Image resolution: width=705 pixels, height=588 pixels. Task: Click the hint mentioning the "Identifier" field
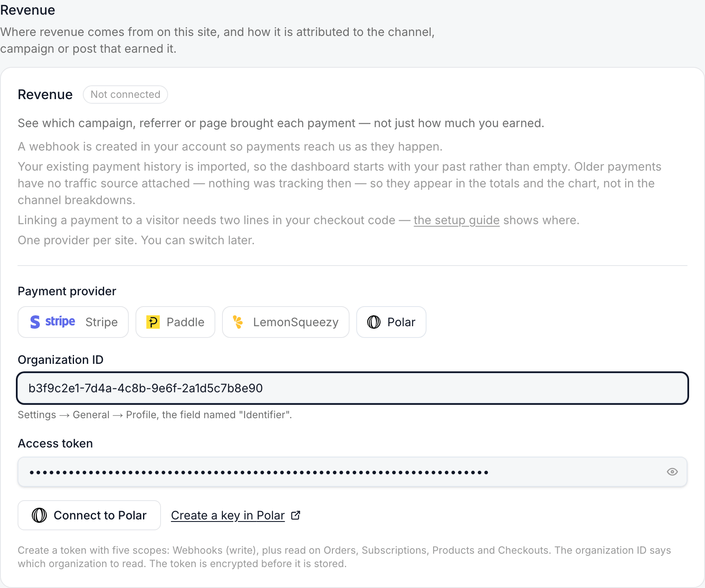pos(155,414)
